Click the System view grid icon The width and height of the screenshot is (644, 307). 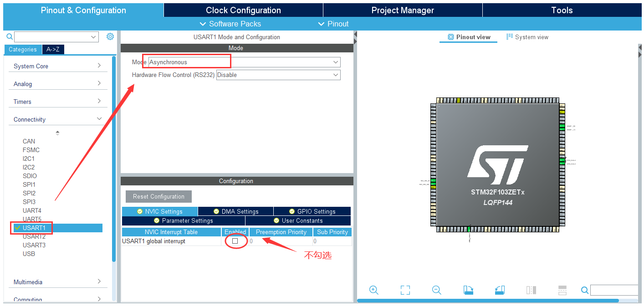click(x=510, y=37)
